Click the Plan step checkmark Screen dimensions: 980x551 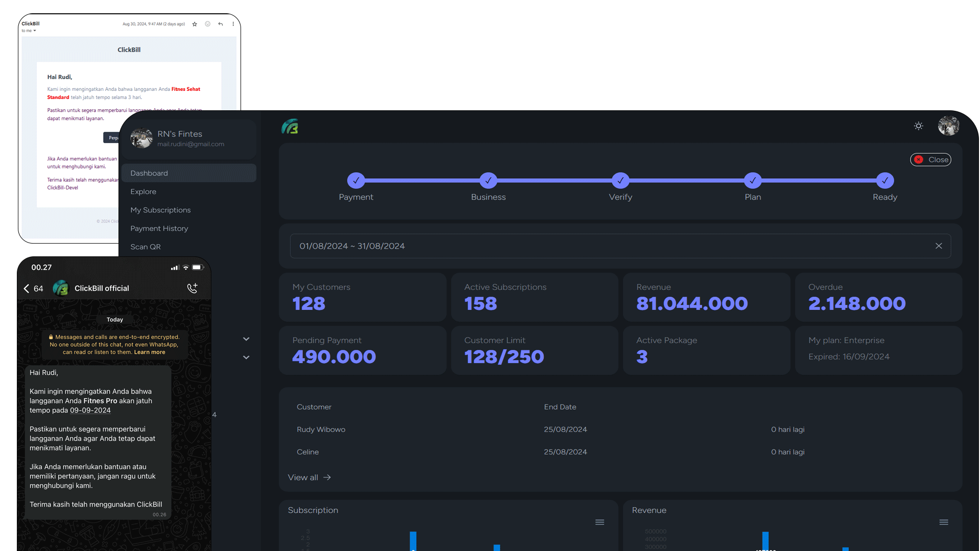pyautogui.click(x=753, y=180)
